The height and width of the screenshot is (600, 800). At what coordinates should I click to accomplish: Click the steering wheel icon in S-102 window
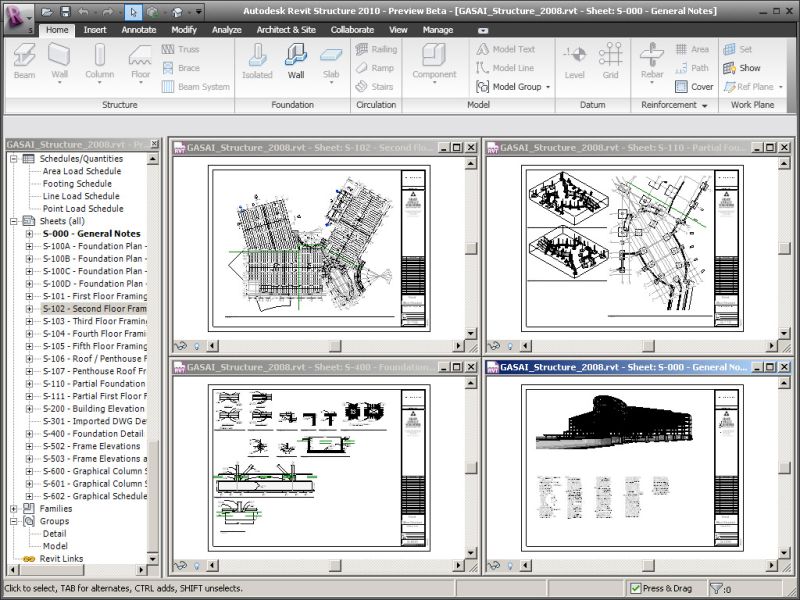pos(180,346)
